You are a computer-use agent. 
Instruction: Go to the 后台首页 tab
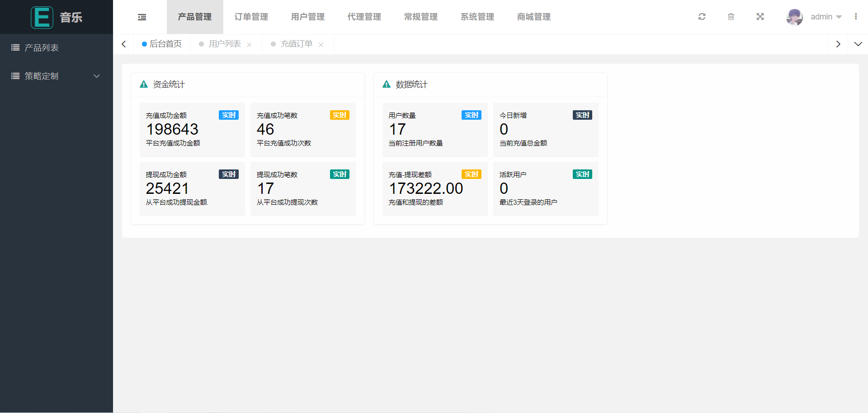click(x=165, y=44)
